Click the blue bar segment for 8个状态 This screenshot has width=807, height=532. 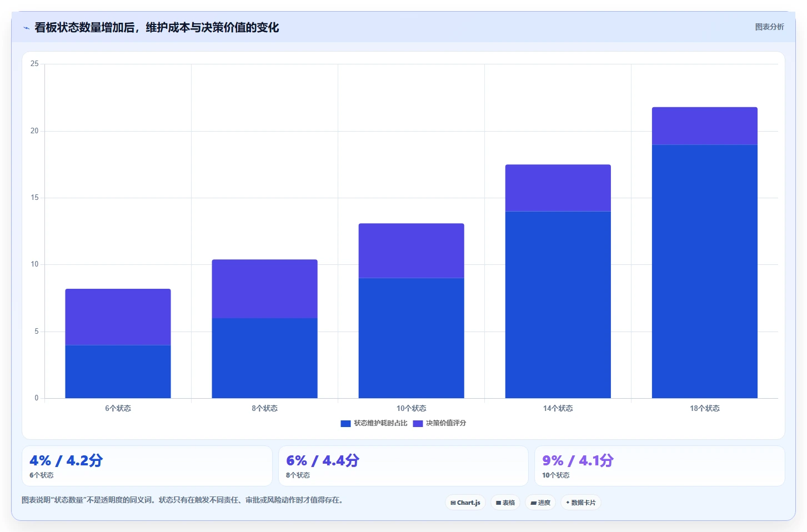tap(264, 358)
